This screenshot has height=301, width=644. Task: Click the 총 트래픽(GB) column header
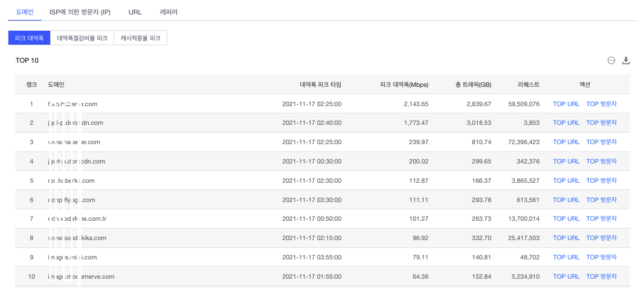click(x=473, y=84)
